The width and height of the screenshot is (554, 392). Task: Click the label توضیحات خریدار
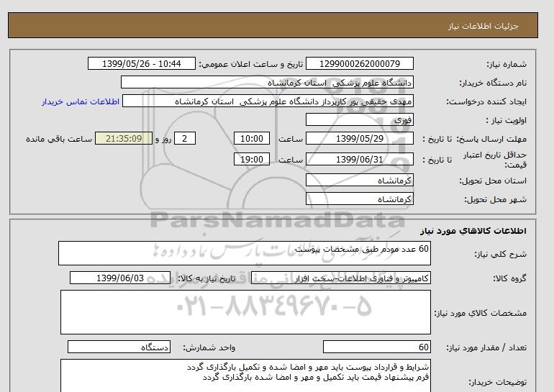pos(497,382)
